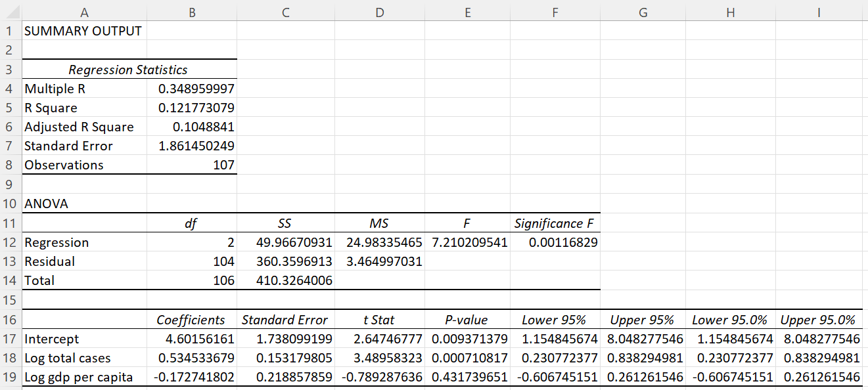This screenshot has width=868, height=390.
Task: Select the Multiple R value cell
Action: click(x=192, y=89)
